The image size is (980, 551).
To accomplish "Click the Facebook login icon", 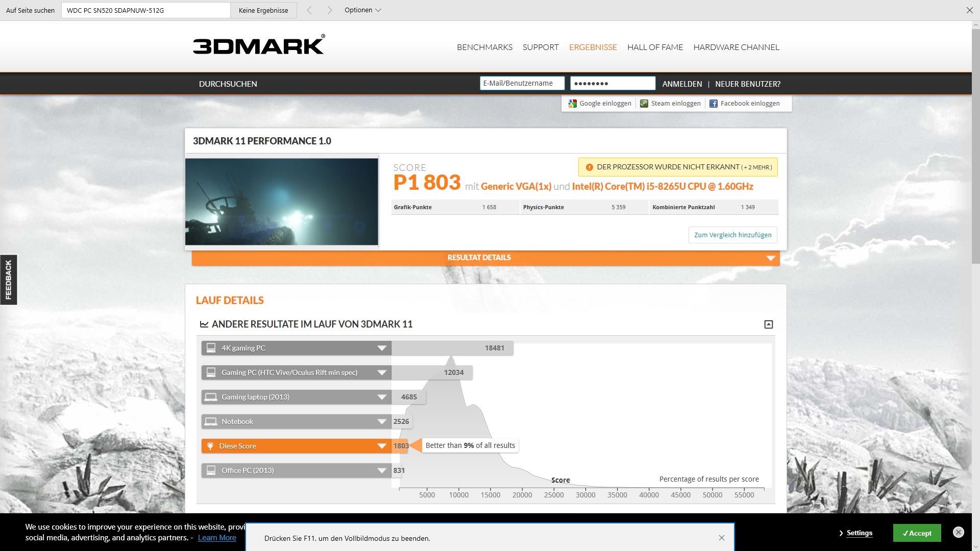I will [714, 104].
